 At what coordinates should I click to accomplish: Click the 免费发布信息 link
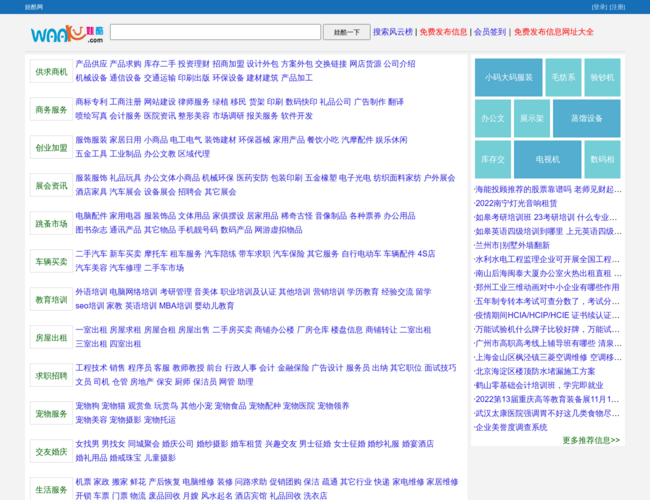pos(443,32)
